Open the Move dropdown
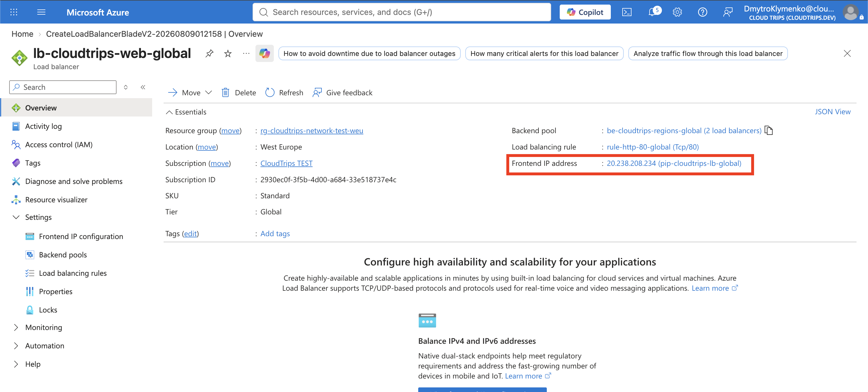 190,93
